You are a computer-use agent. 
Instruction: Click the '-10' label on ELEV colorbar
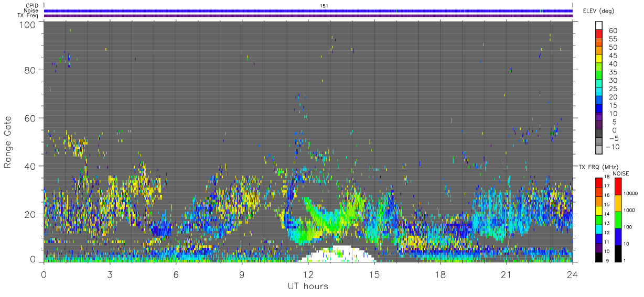click(x=614, y=146)
